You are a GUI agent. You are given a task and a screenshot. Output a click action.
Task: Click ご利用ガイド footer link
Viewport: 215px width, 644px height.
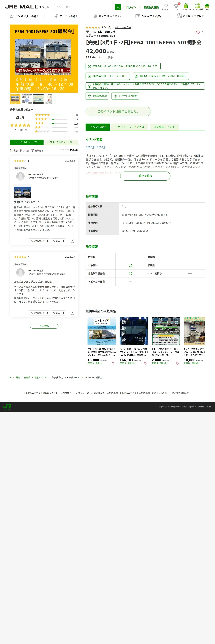point(67,393)
